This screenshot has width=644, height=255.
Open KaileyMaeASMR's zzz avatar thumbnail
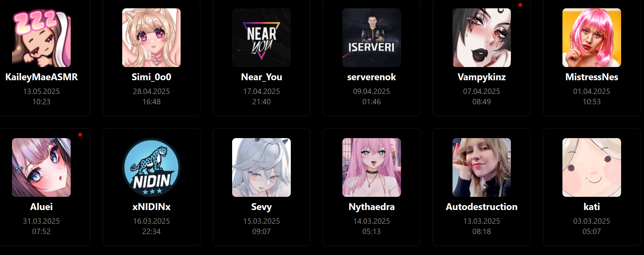click(41, 38)
